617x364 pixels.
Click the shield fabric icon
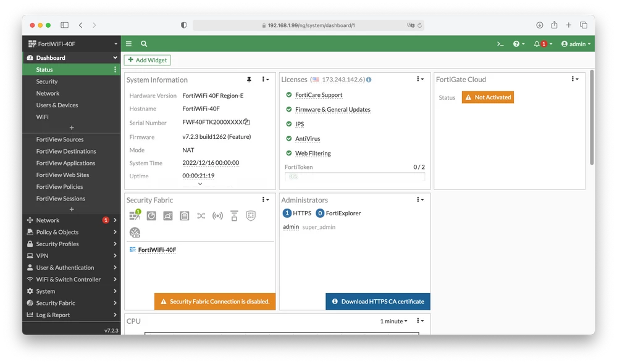pyautogui.click(x=251, y=215)
